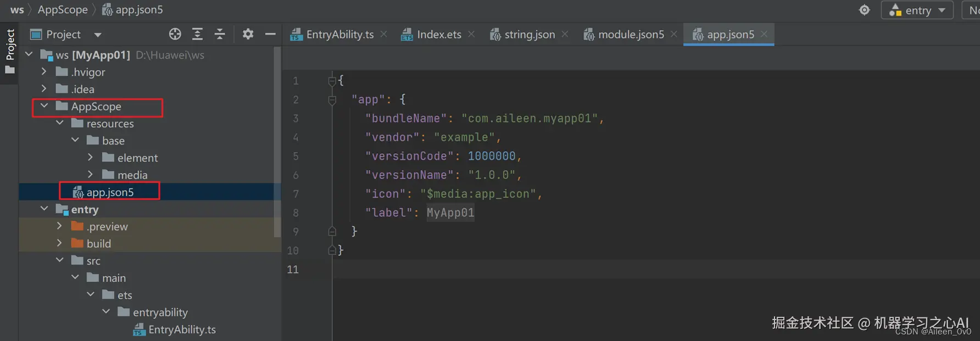980x341 pixels.
Task: Click fold end marker at line 9
Action: [332, 232]
